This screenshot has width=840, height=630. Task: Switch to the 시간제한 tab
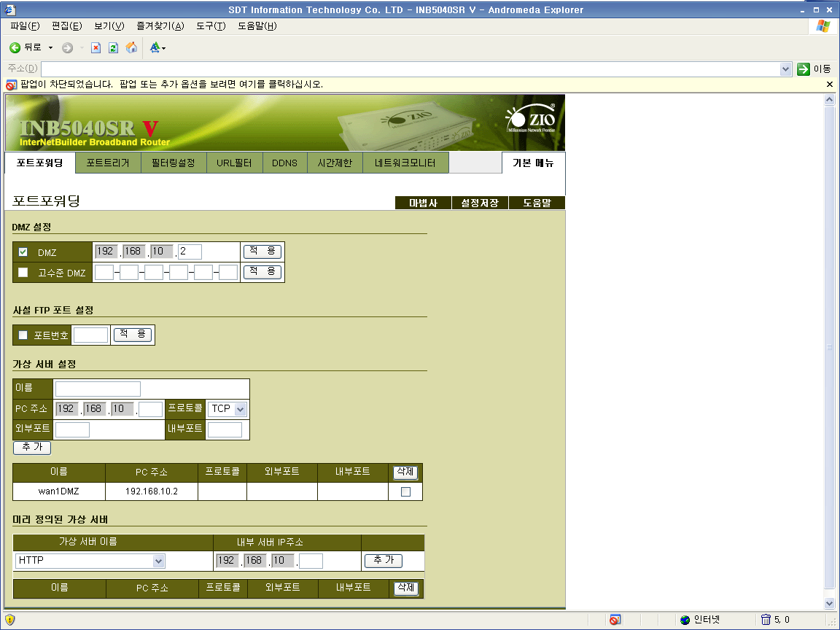coord(335,163)
